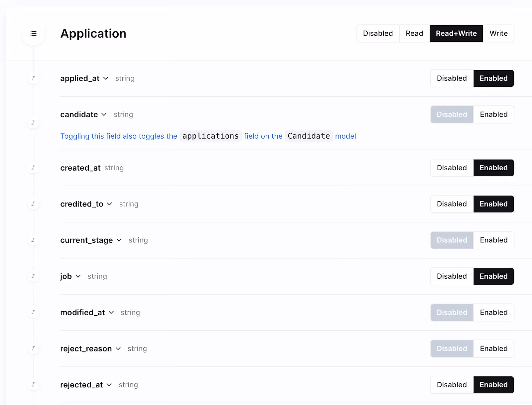Viewport: 532px width, 405px height.
Task: Enable the current_stage field
Action: [493, 240]
